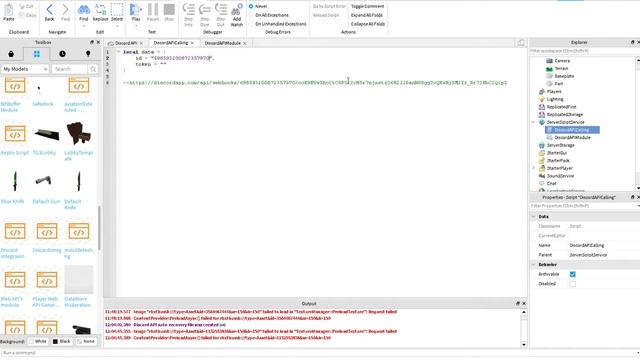This screenshot has height=360, width=640.
Task: Click the Copy button in Clipboard
Action: point(28,15)
